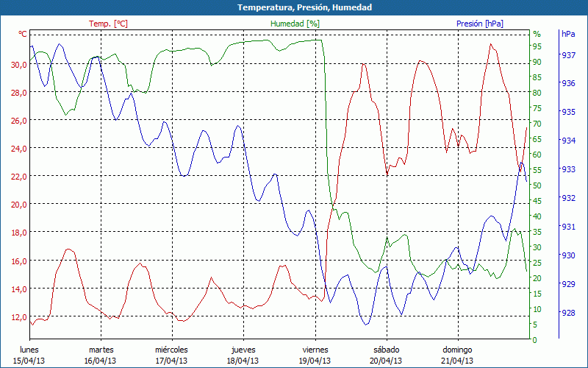Pick the domingo 21/04/13 date marker

pos(457,355)
